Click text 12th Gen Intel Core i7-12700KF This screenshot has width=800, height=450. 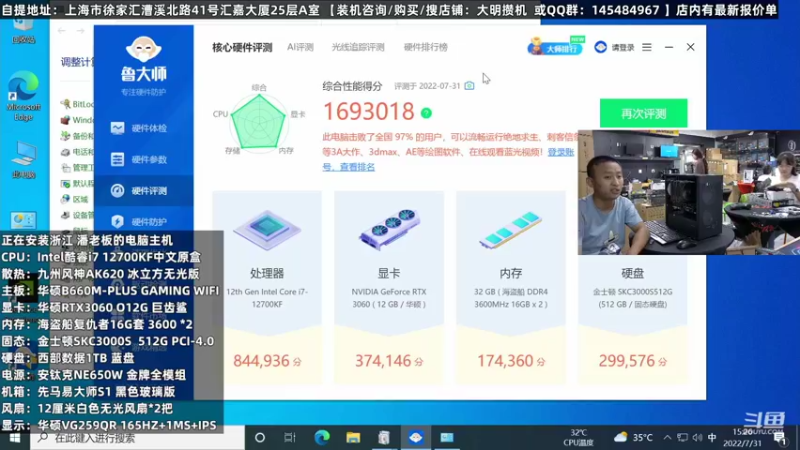267,298
